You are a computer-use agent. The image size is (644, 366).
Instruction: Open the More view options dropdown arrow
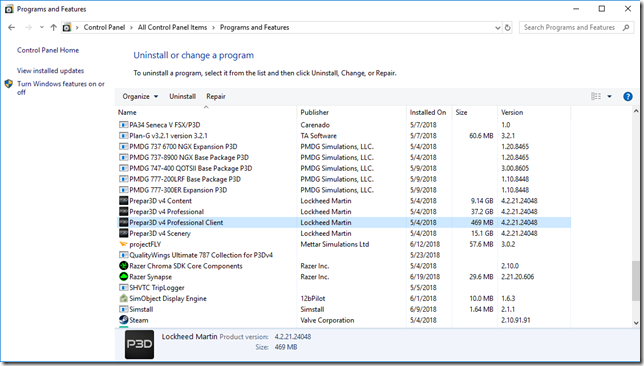(x=610, y=97)
